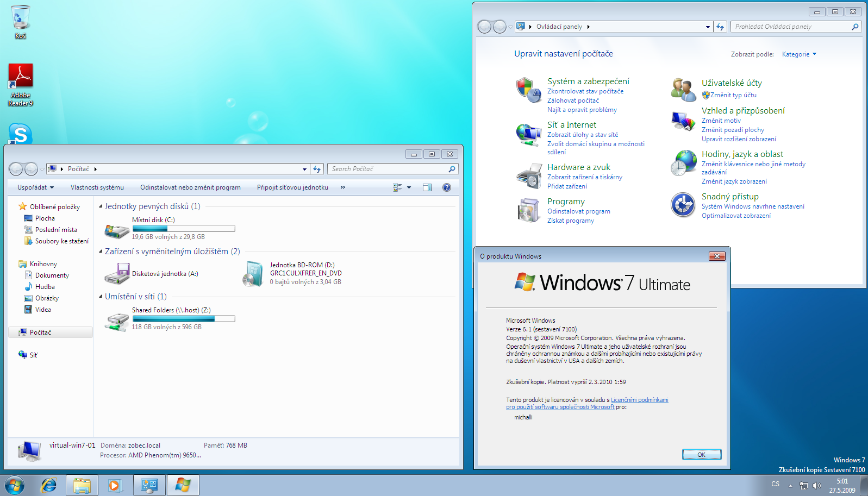
Task: Expand Počítač address bar history dropdown
Action: [x=304, y=169]
